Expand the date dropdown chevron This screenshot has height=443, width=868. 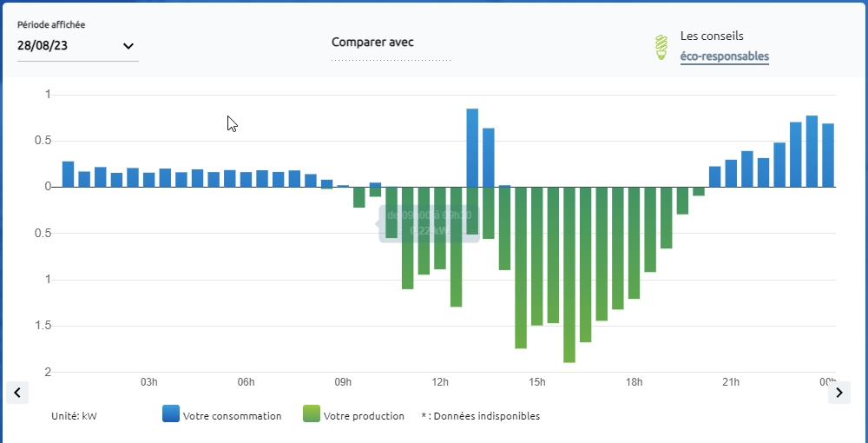click(x=128, y=46)
